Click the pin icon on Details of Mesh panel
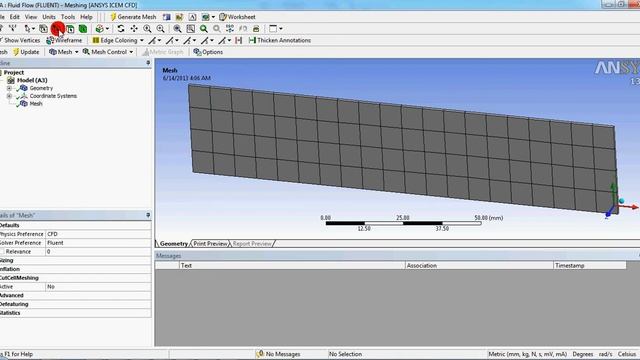Screen dimensions: 640x360 click(148, 215)
